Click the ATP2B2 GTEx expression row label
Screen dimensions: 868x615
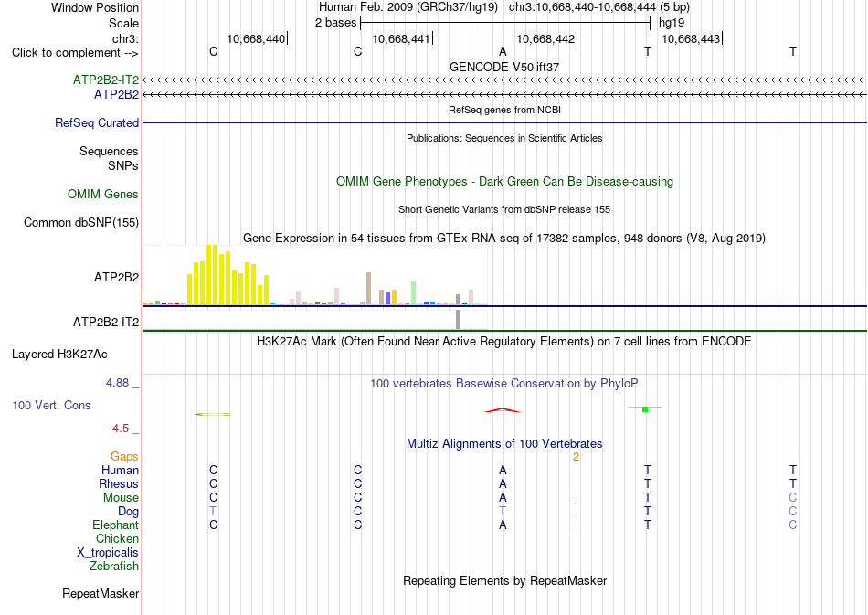116,277
